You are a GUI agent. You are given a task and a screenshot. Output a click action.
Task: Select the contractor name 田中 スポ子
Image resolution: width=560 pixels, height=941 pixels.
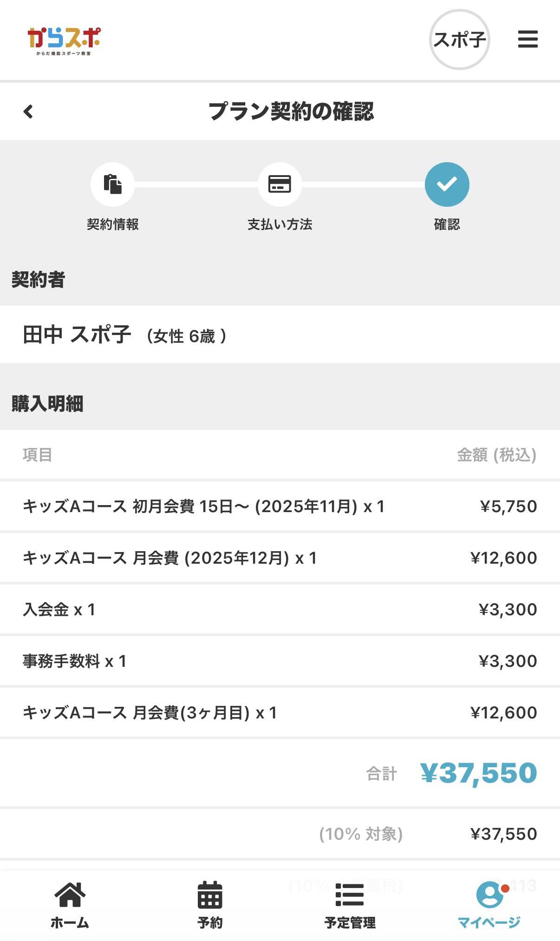77,335
